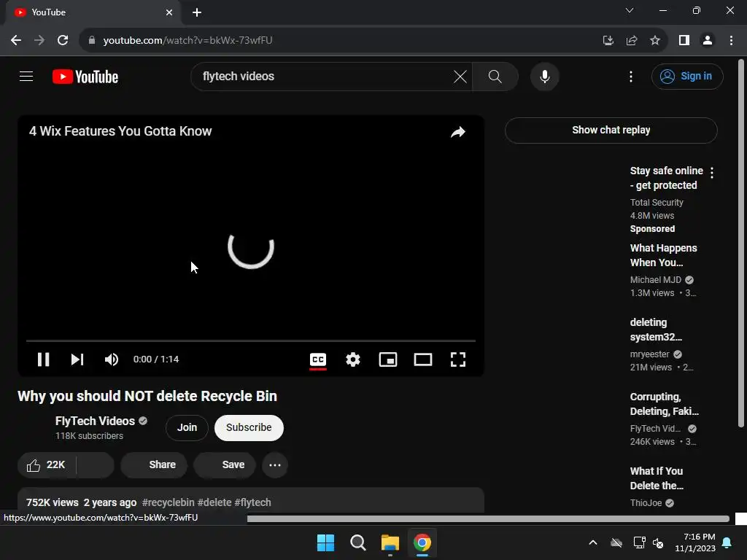
Task: Enable miniplayer mode
Action: coord(388,359)
